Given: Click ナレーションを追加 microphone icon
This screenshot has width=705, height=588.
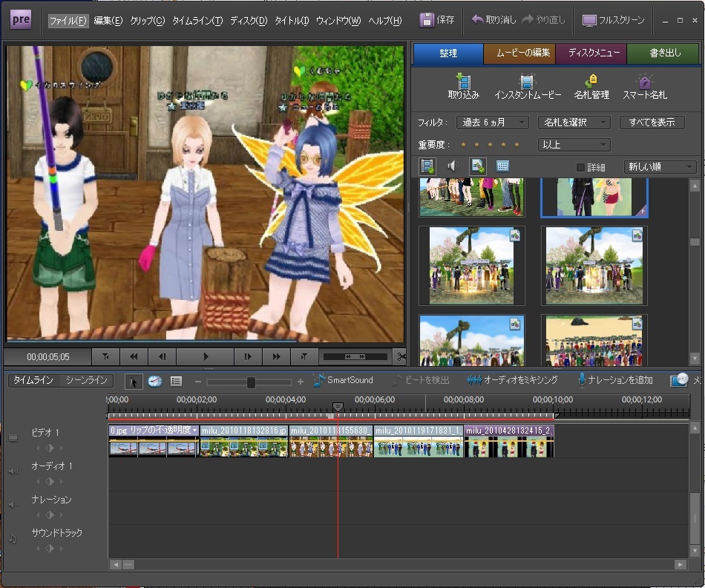Looking at the screenshot, I should 583,380.
